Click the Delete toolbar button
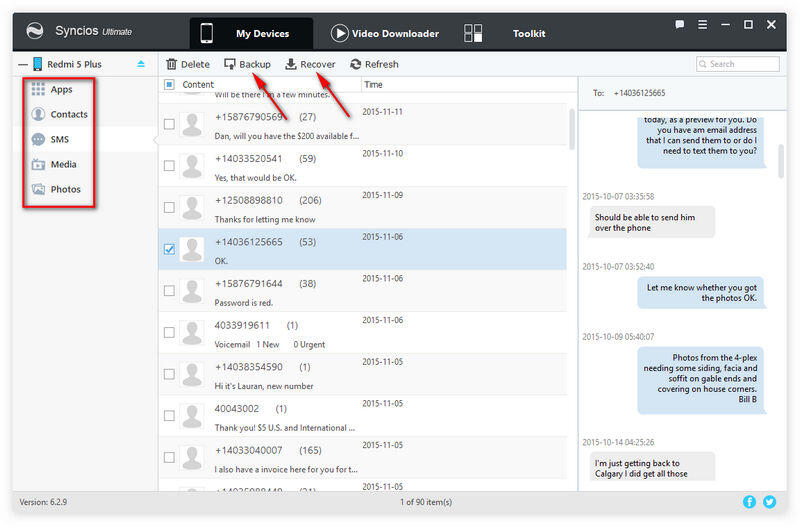This screenshot has height=526, width=800. coord(188,64)
